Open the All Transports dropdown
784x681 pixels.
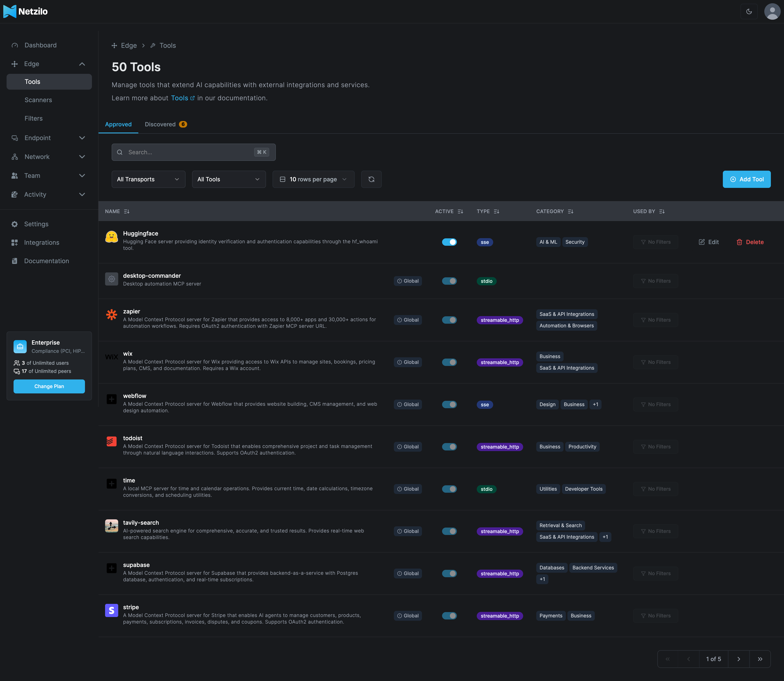[x=148, y=179]
